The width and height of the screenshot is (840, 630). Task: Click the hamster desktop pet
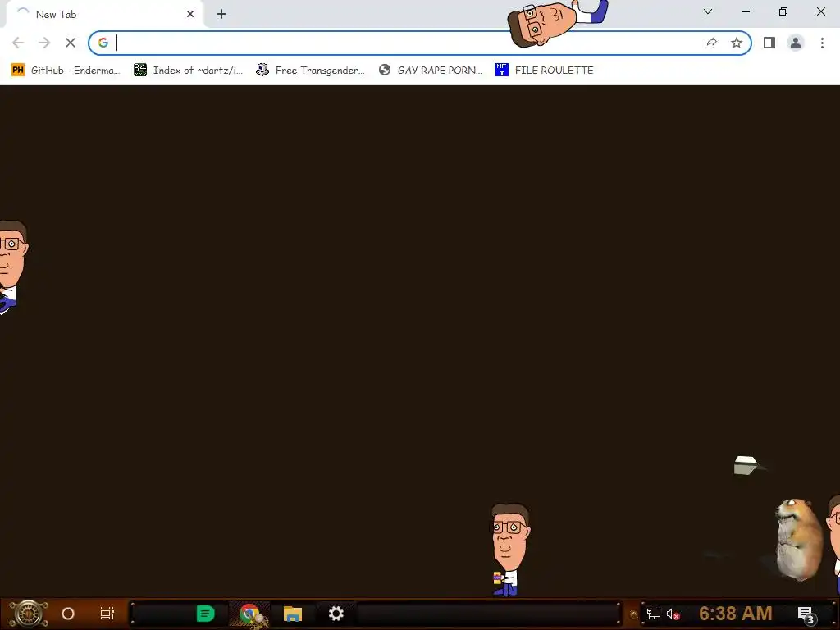pyautogui.click(x=798, y=539)
